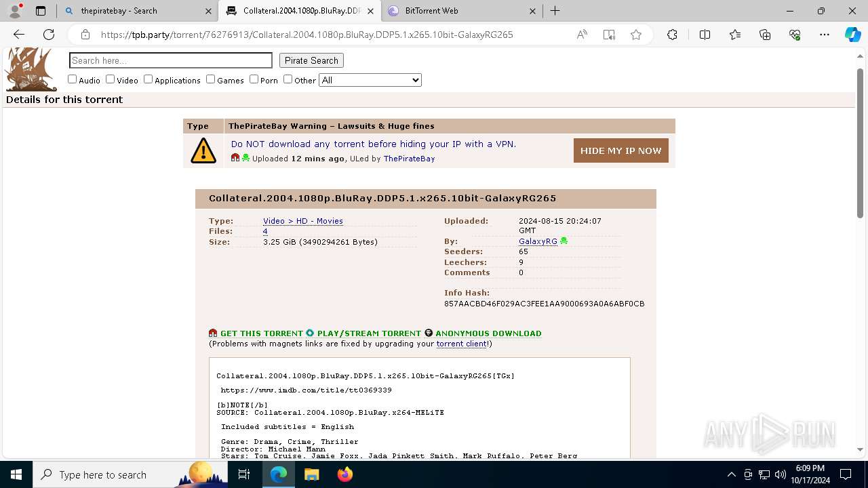Viewport: 868px width, 488px height.
Task: Refresh the page with reload icon
Action: (49, 35)
